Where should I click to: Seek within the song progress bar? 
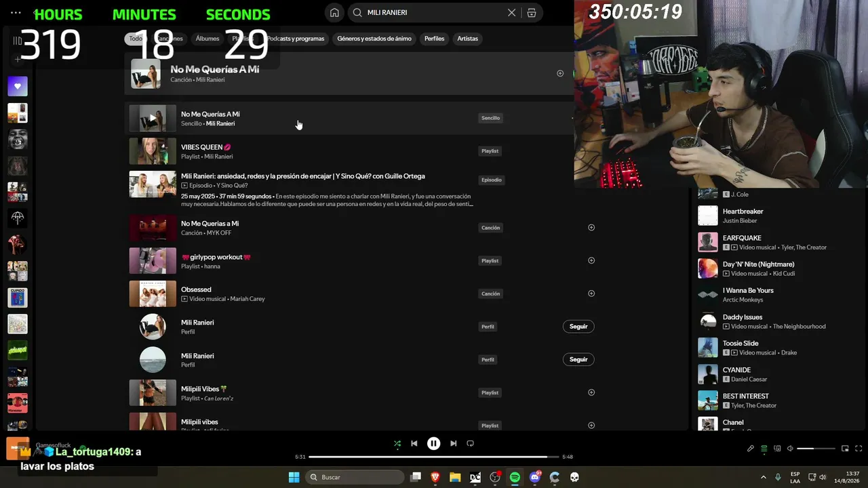(434, 457)
